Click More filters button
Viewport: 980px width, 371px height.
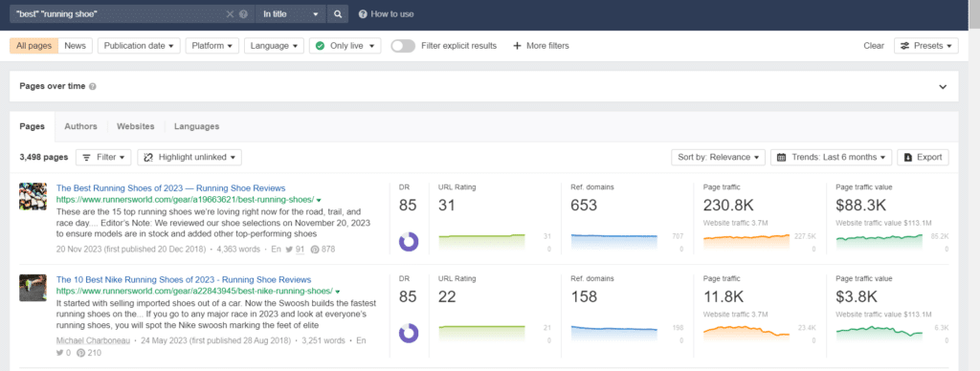[541, 46]
